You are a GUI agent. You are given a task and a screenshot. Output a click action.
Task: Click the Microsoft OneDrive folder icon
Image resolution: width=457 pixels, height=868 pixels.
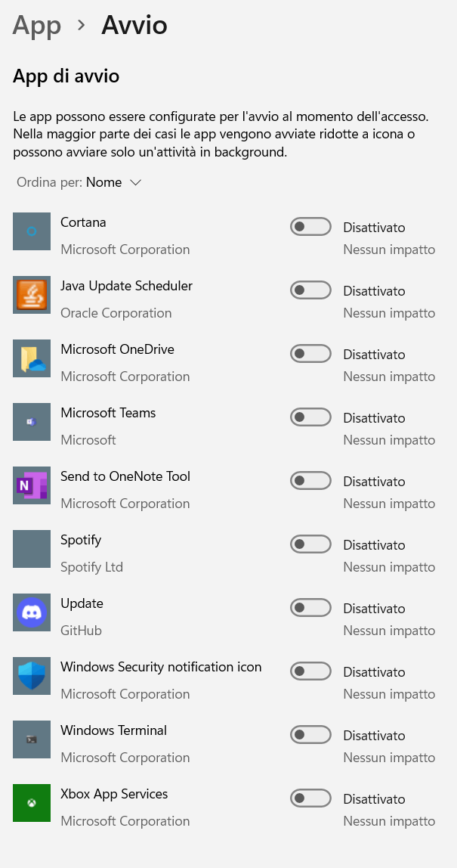(x=32, y=358)
